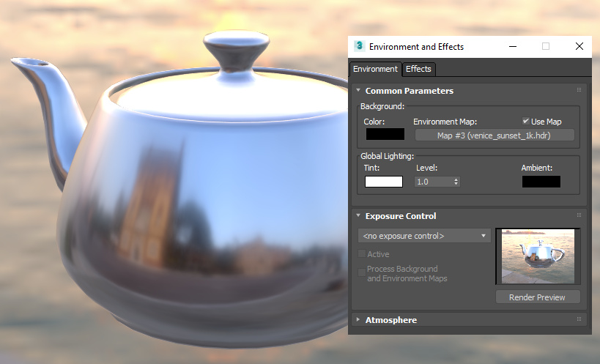This screenshot has width=600, height=364.
Task: Click the Level spinner arrows
Action: 456,182
